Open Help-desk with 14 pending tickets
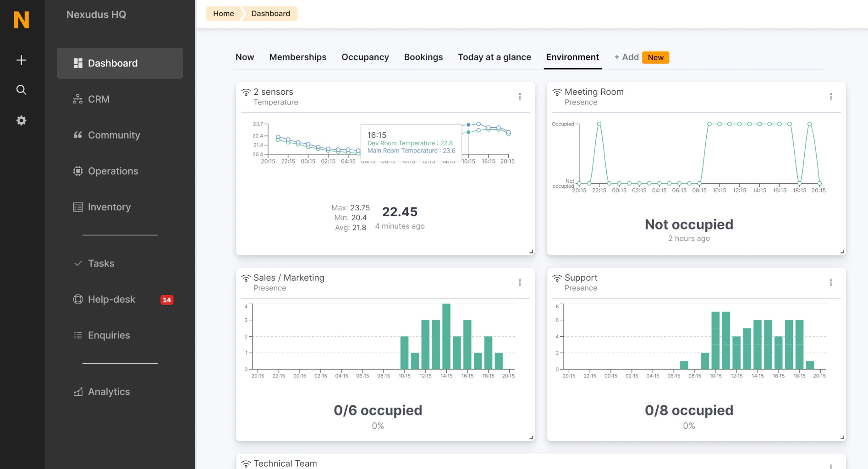 tap(111, 299)
